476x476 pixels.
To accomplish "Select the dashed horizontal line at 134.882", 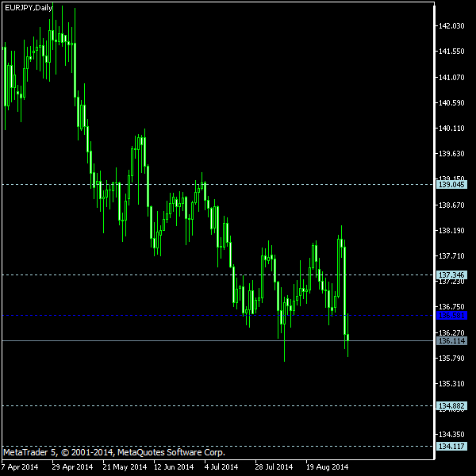I will 218,406.
